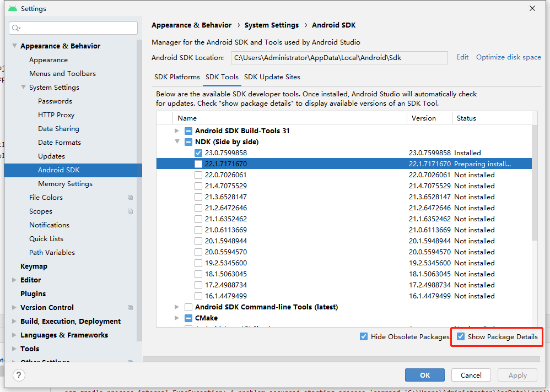The width and height of the screenshot is (550, 392).
Task: Select NDK 20.1.5948944 checkbox
Action: click(x=198, y=241)
